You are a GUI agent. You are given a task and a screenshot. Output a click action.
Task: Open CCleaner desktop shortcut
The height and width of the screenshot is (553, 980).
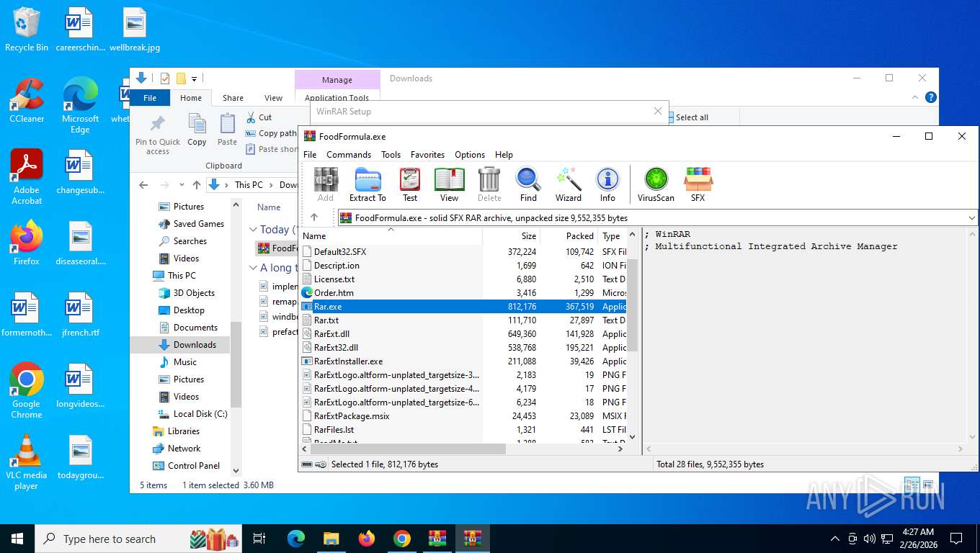pos(27,101)
